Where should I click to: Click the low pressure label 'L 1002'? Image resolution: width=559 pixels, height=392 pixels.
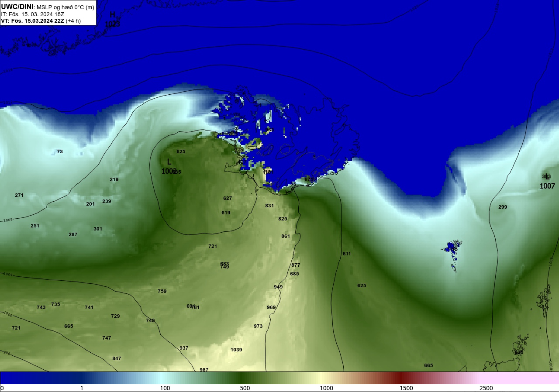click(x=169, y=166)
